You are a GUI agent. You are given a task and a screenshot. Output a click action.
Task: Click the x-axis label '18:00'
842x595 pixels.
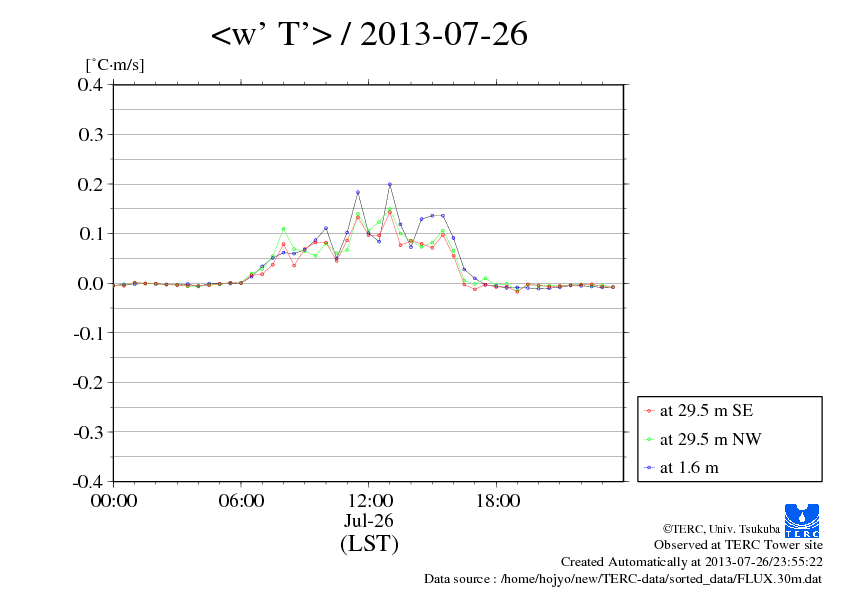pyautogui.click(x=497, y=501)
